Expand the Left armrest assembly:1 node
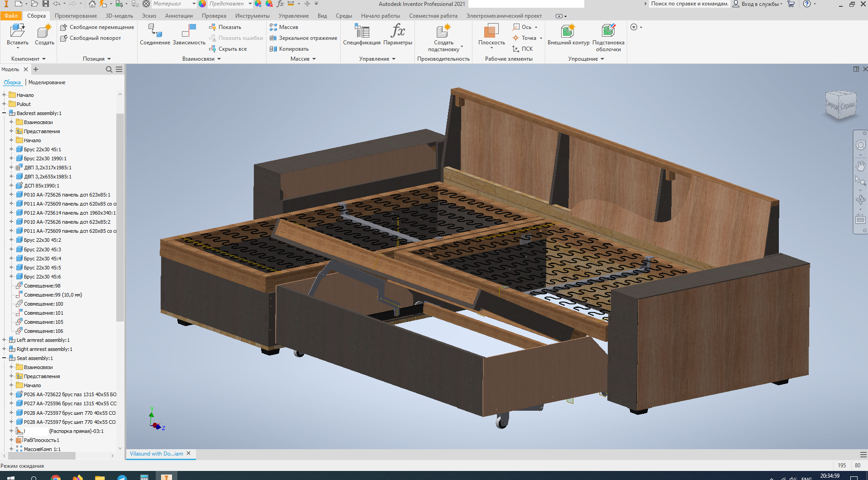The height and width of the screenshot is (480, 868). (4, 340)
